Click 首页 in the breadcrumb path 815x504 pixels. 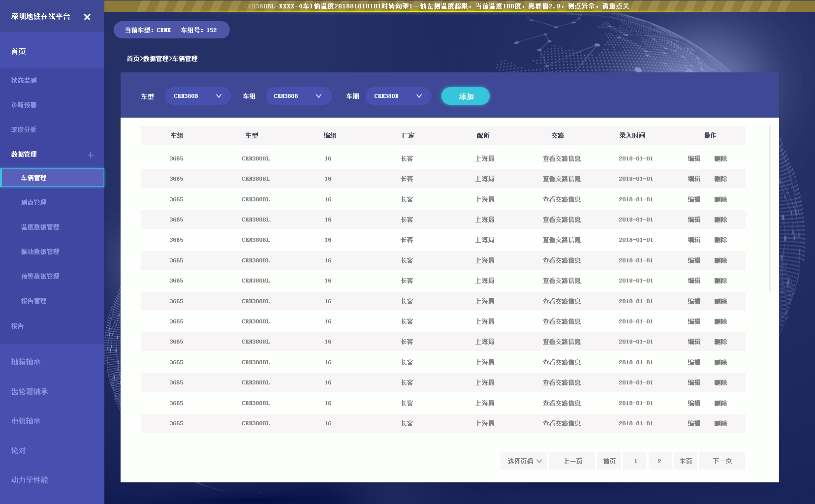pyautogui.click(x=133, y=59)
